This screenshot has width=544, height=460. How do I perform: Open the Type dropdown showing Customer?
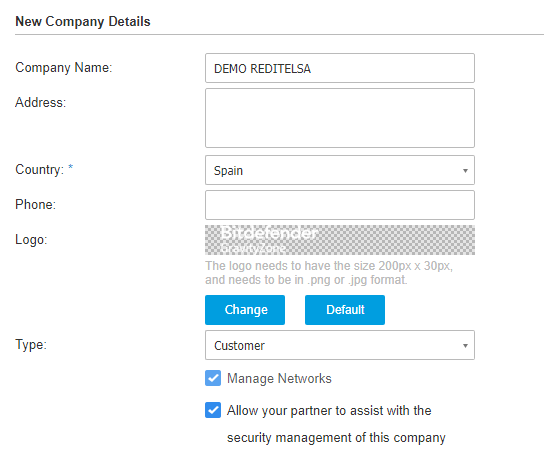tap(340, 345)
